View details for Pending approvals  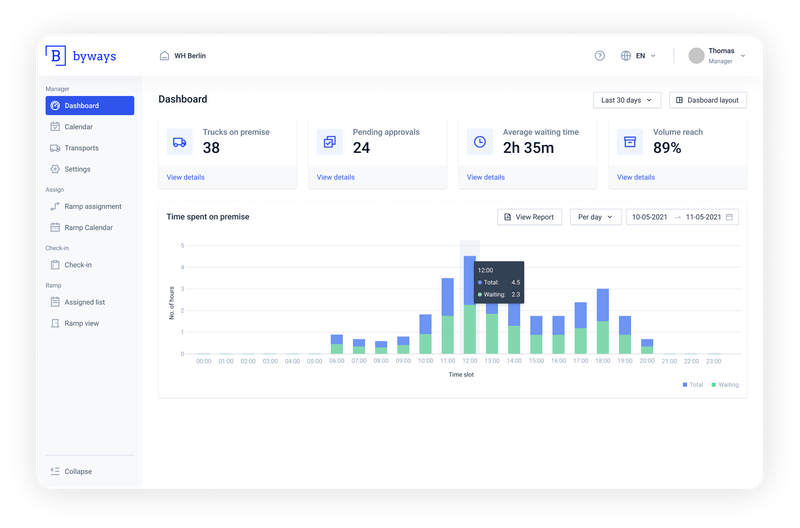(335, 177)
